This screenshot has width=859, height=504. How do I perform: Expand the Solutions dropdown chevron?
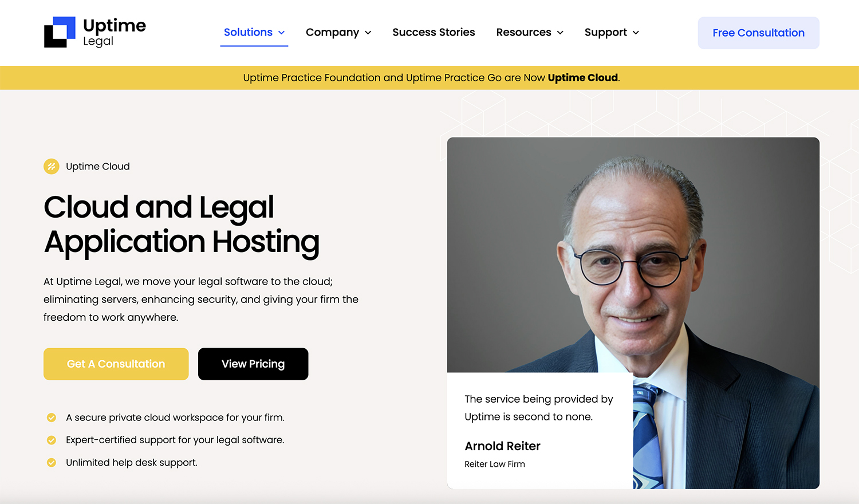[x=281, y=33]
